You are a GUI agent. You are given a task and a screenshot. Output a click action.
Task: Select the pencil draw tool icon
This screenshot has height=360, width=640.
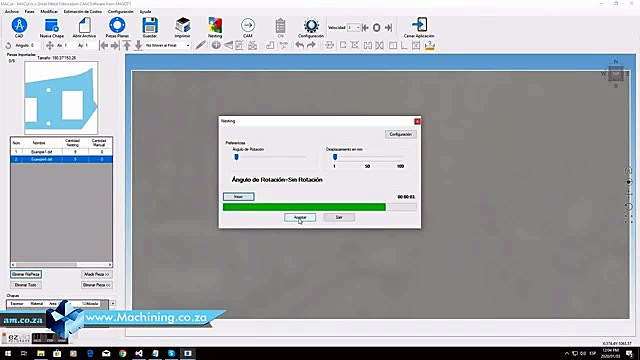(200, 45)
